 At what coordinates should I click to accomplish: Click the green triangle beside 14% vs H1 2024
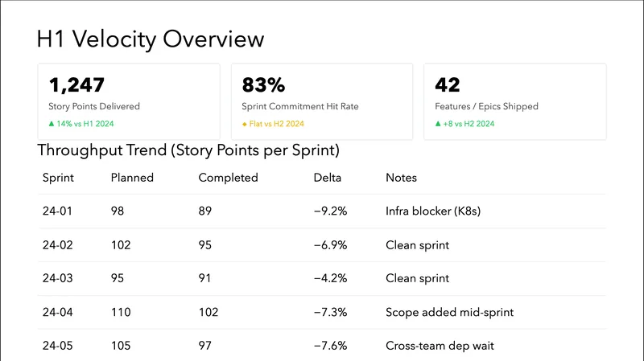(x=52, y=124)
